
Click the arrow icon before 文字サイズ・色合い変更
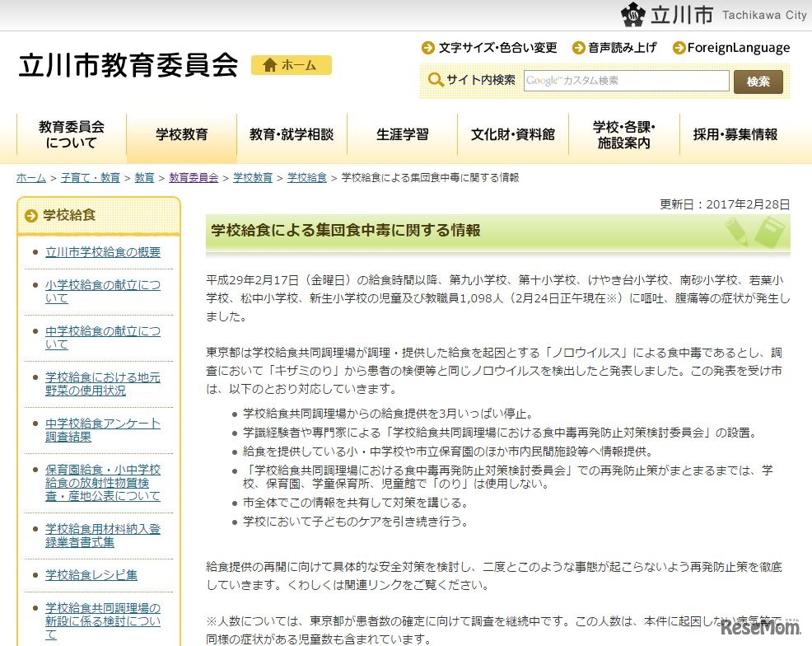click(427, 47)
